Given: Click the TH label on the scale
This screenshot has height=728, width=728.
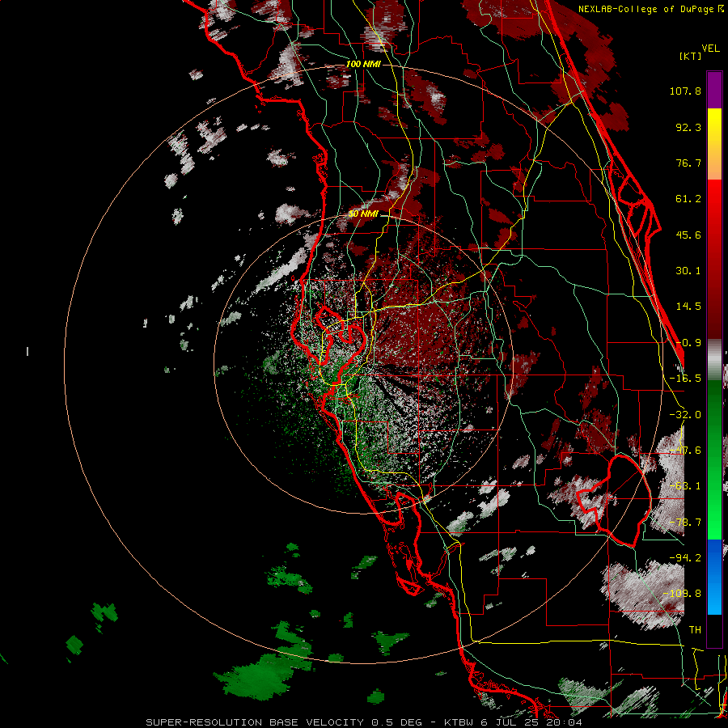Looking at the screenshot, I should [x=695, y=630].
